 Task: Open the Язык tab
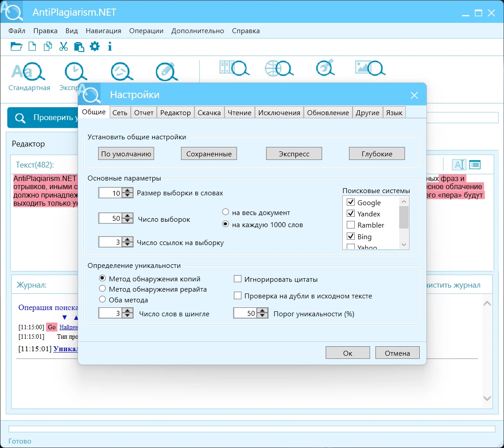point(394,113)
